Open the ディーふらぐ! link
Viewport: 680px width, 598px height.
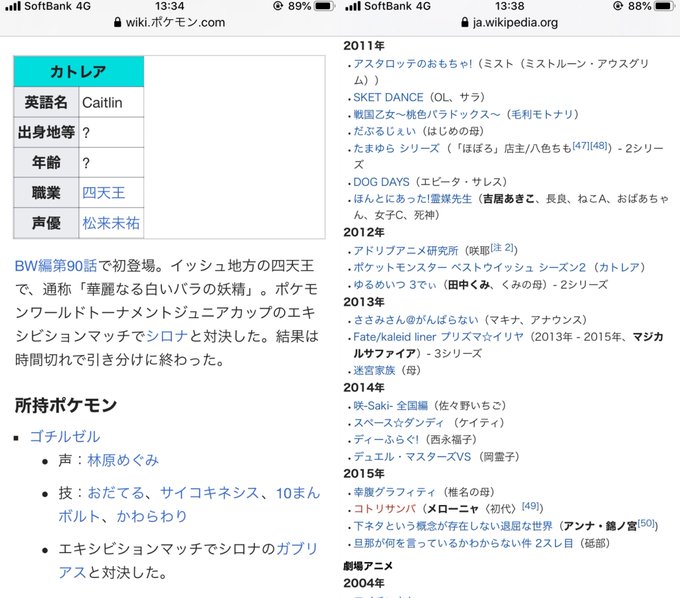[x=386, y=440]
